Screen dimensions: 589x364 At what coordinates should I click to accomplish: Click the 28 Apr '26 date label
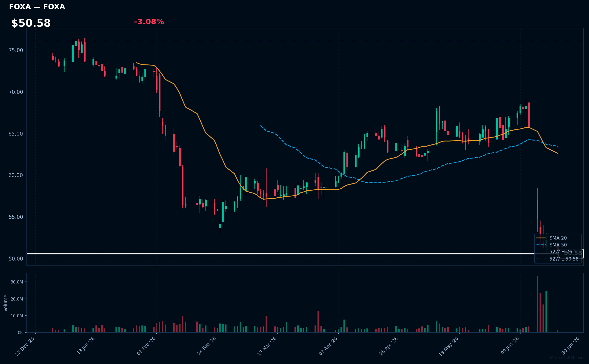(x=388, y=346)
